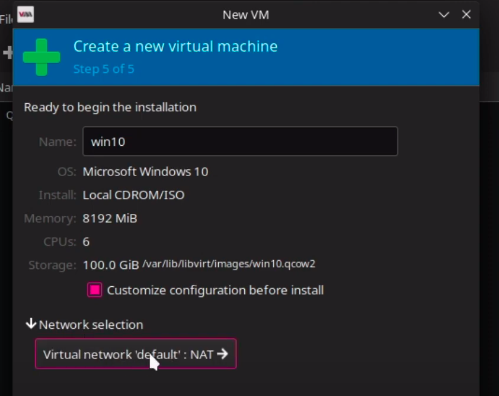Click the New VM title bar text
Image resolution: width=499 pixels, height=396 pixels.
(x=246, y=15)
